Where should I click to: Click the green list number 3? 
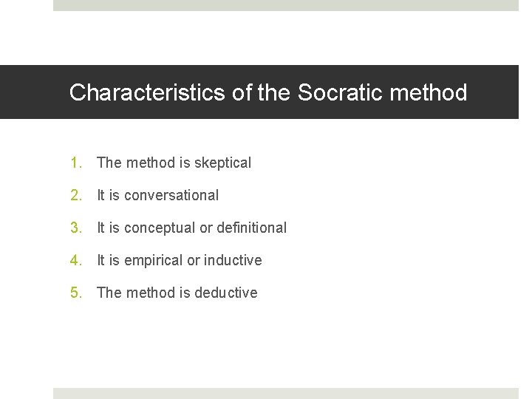click(75, 228)
